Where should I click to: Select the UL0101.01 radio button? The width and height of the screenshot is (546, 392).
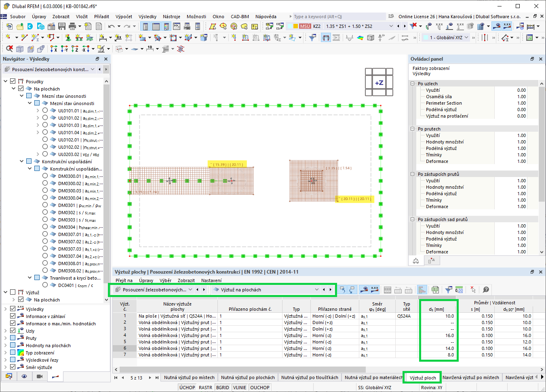(x=45, y=110)
